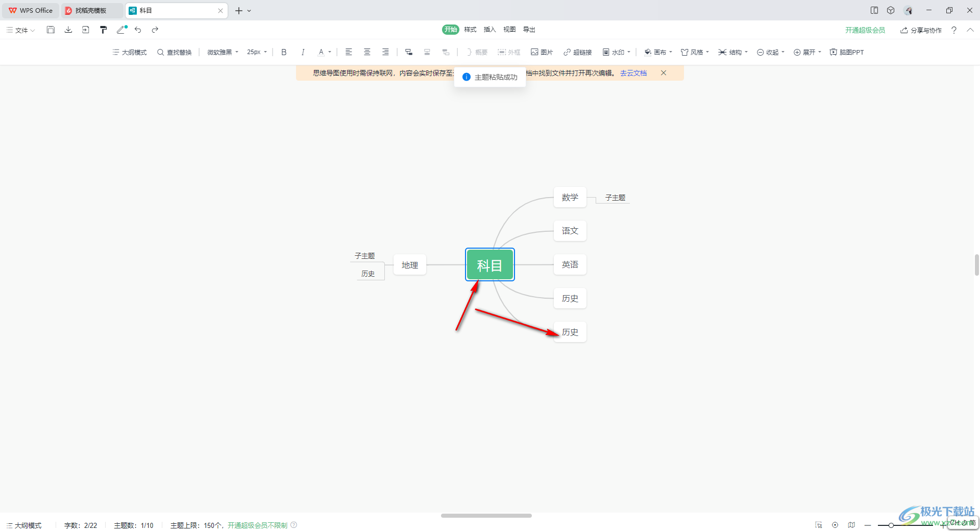Click the vertical scrollbar thumb on the right

[x=977, y=265]
